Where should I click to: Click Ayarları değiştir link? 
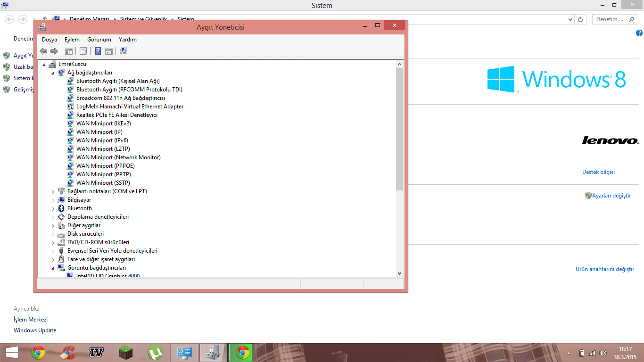611,196
